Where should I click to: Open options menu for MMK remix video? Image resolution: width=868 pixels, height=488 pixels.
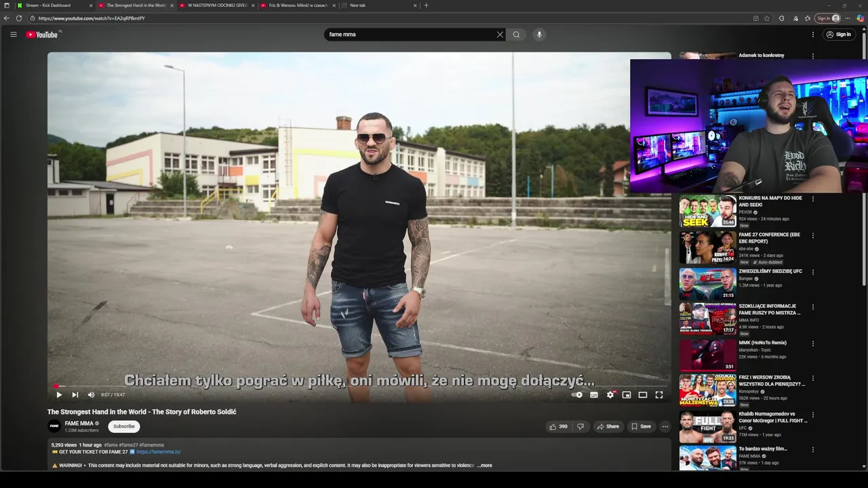(x=812, y=344)
